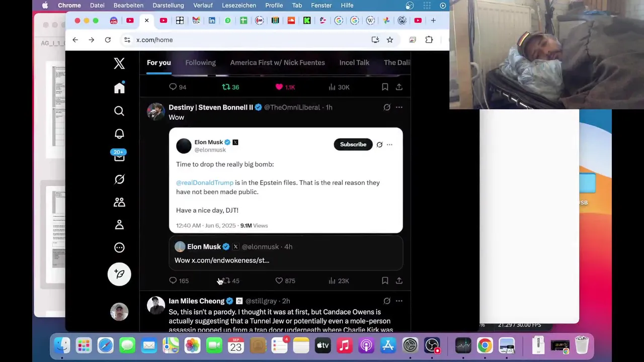Viewport: 644px width, 362px height.
Task: Open the Bearbeiten menu
Action: (x=128, y=5)
